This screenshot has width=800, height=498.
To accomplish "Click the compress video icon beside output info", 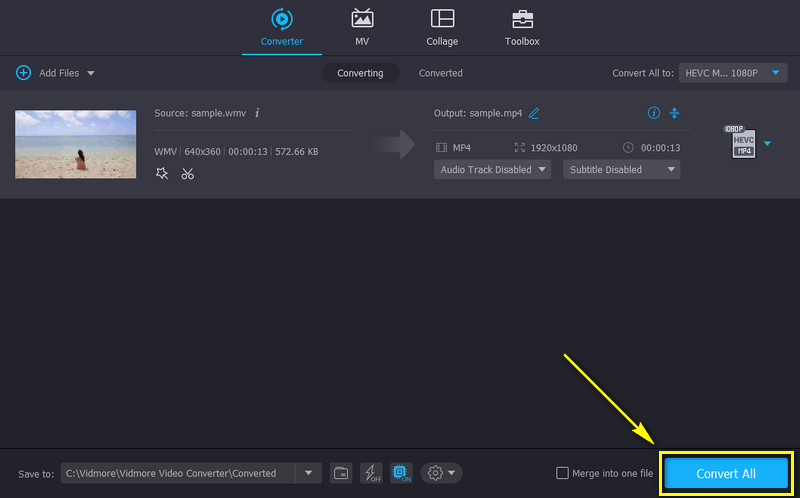I will (x=674, y=113).
